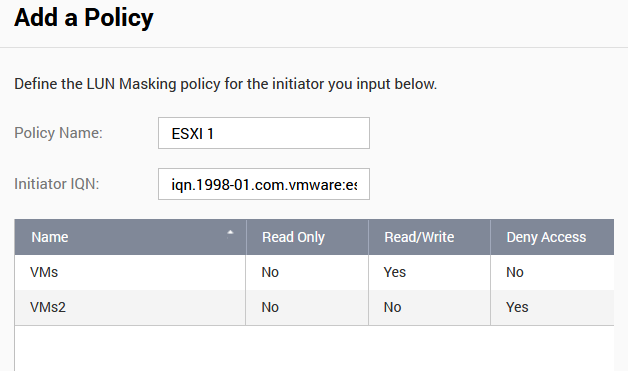Image resolution: width=628 pixels, height=371 pixels.
Task: Select the VMs row name cell
Action: [x=130, y=272]
